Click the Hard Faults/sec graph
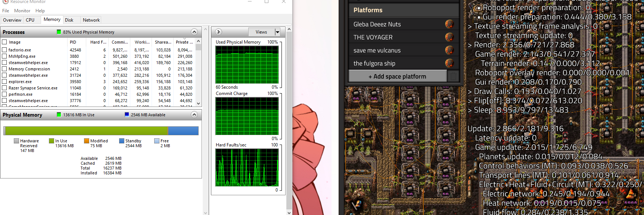The image size is (644, 215). point(247,168)
